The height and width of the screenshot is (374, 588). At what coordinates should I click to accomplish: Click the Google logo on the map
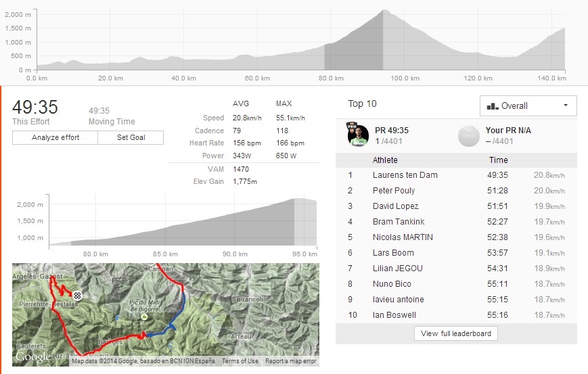[x=32, y=356]
